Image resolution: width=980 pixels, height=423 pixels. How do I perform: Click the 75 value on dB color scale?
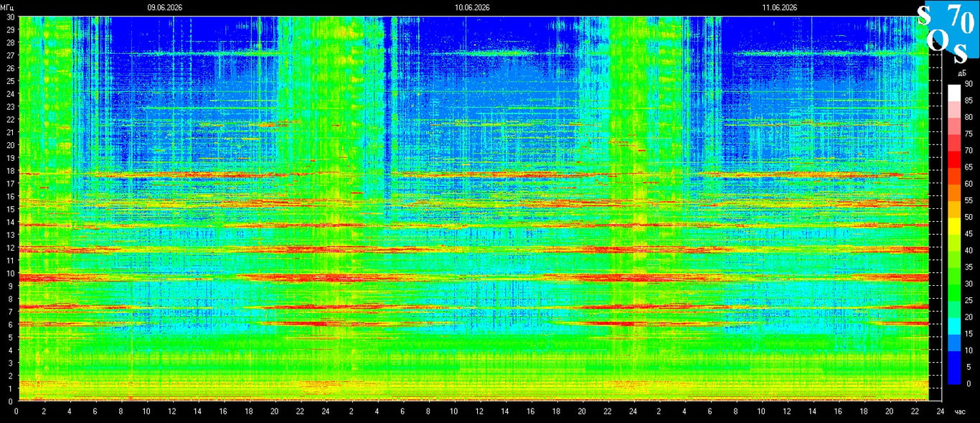(x=968, y=134)
